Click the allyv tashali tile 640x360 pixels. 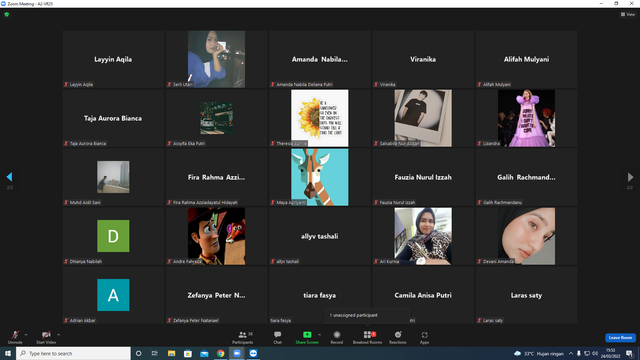[x=320, y=236]
